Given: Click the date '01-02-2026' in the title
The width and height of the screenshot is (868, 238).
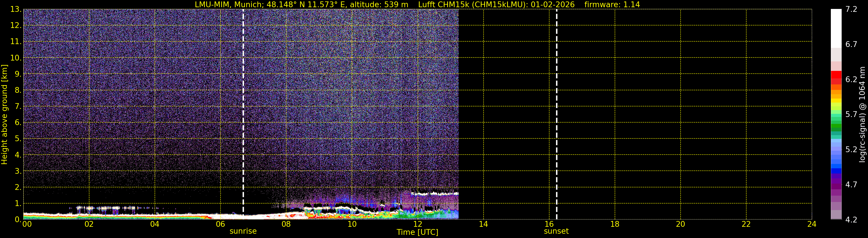Looking at the screenshot, I should [x=553, y=4].
